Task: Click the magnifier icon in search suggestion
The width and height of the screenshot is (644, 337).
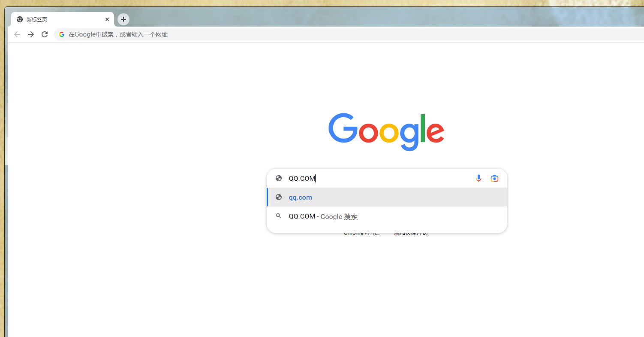Action: pos(279,216)
